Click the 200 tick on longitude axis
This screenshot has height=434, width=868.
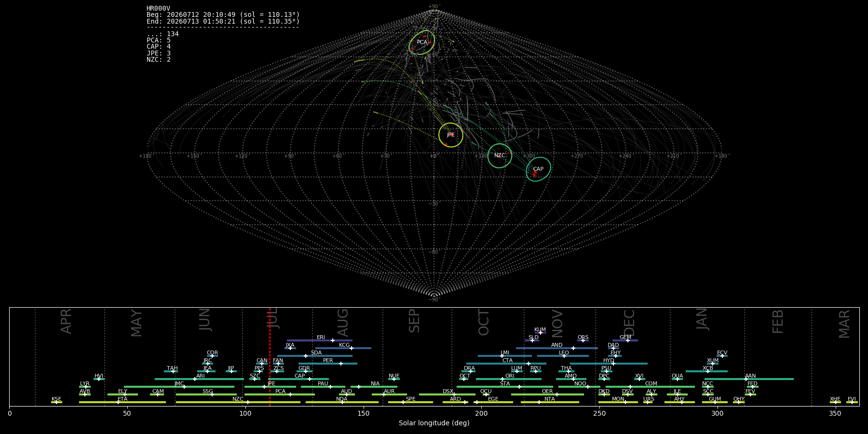(481, 413)
